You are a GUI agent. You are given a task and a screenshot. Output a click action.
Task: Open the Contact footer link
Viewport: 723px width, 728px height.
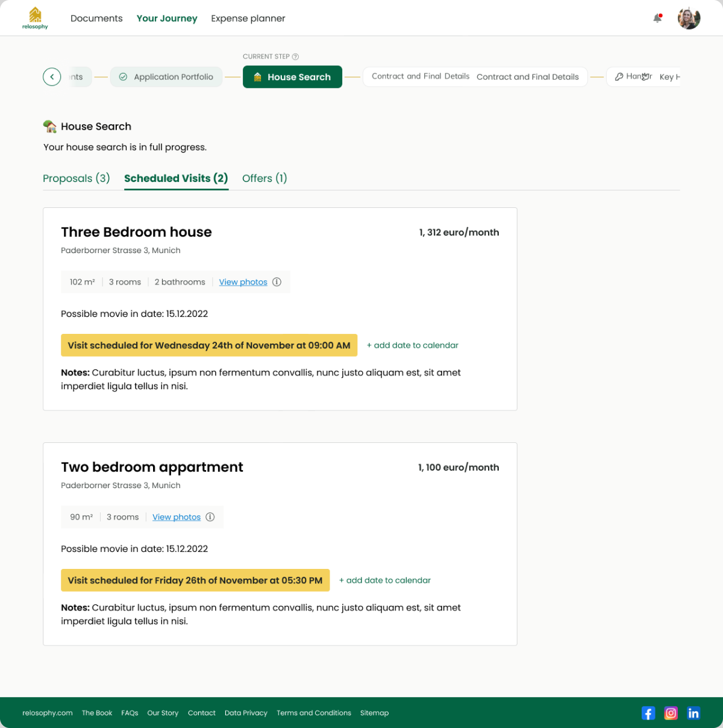(x=202, y=713)
